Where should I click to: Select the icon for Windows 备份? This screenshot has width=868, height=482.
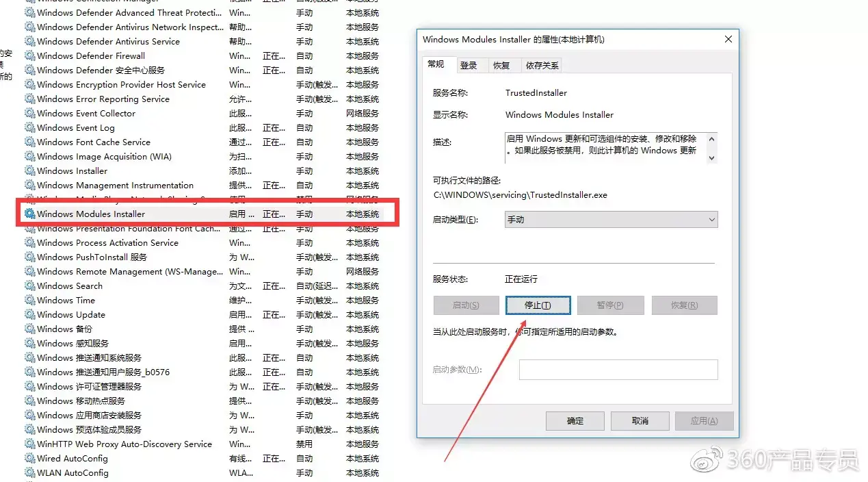pyautogui.click(x=30, y=329)
